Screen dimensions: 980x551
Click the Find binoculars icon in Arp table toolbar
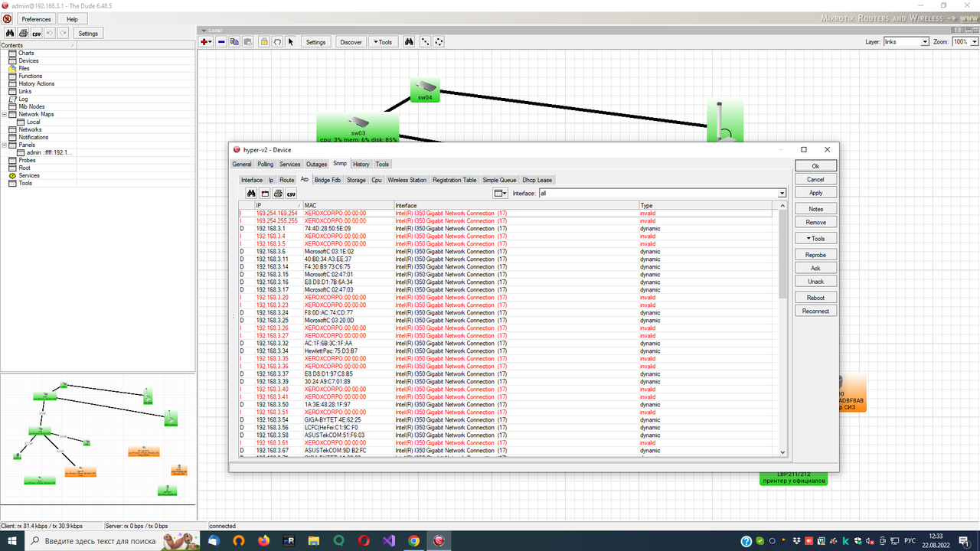(x=250, y=194)
